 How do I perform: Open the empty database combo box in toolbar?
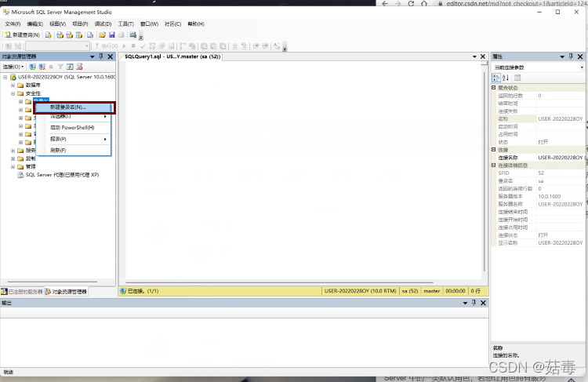(x=57, y=45)
